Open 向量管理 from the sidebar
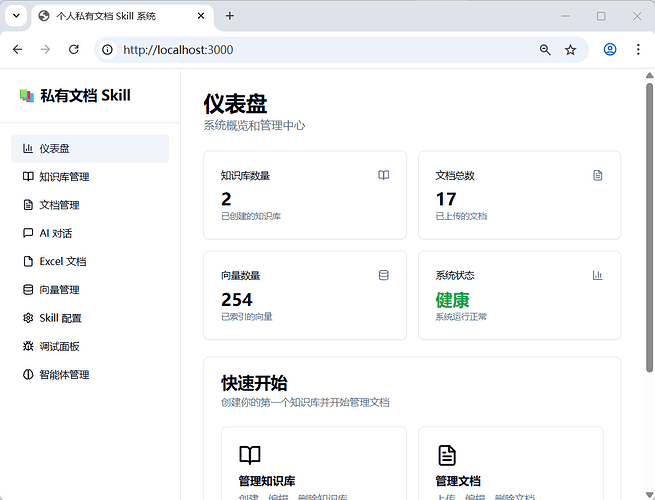 90,290
